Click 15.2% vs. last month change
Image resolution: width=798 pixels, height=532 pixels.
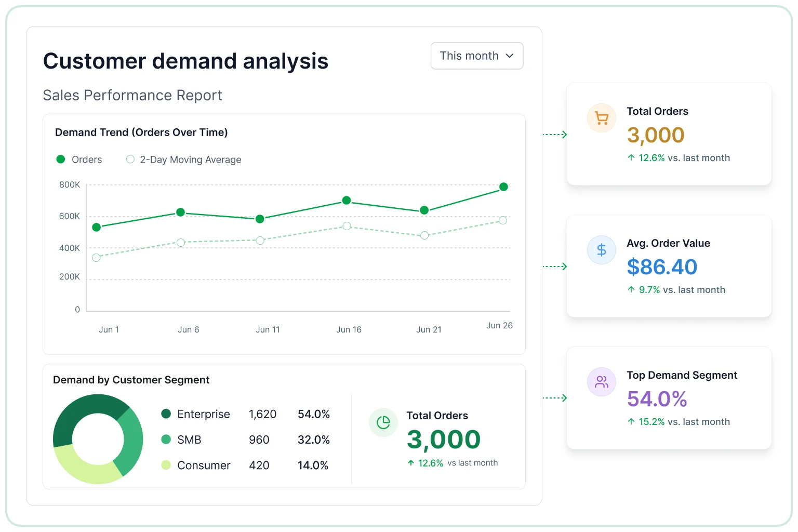(x=679, y=422)
